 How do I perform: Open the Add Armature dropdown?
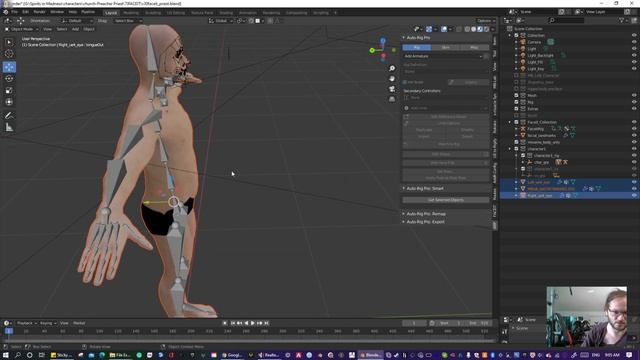click(443, 56)
